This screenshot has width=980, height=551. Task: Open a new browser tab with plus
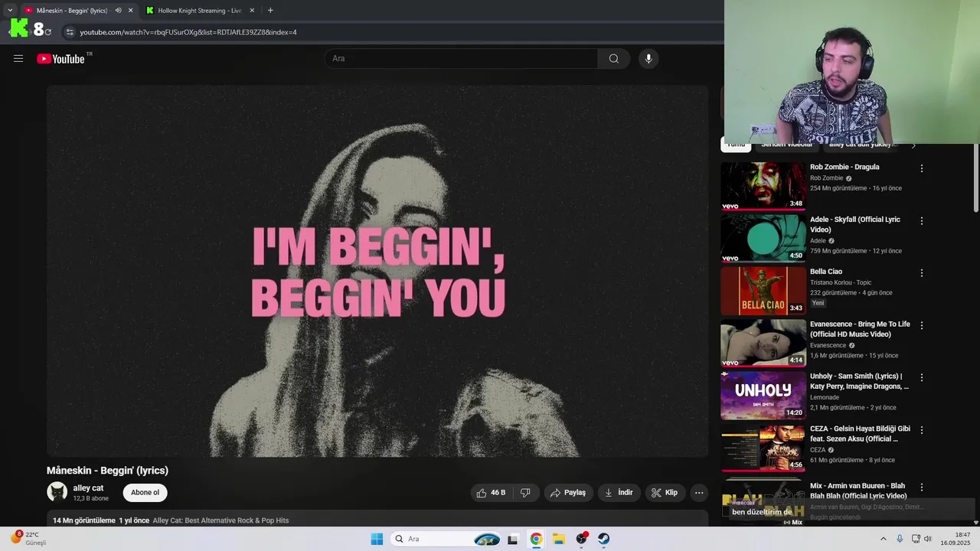[270, 11]
